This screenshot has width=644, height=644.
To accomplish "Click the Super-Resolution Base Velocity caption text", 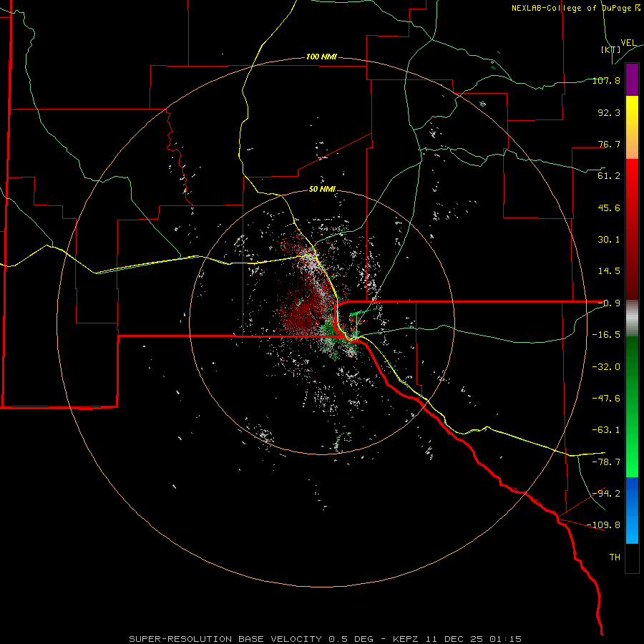I will pos(326,639).
